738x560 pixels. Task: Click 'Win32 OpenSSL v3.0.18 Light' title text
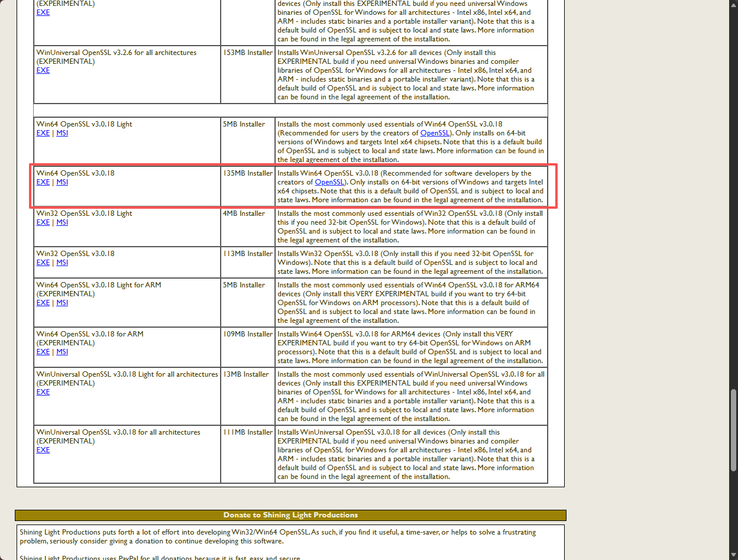[85, 213]
